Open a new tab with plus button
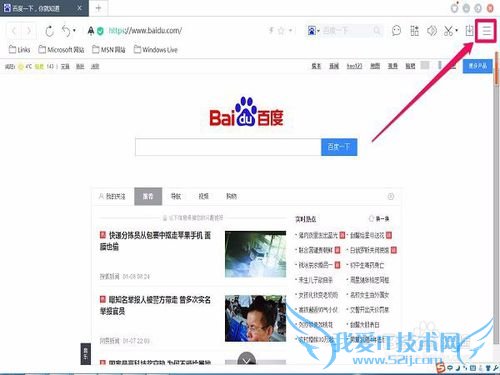The image size is (500, 375). pyautogui.click(x=98, y=8)
